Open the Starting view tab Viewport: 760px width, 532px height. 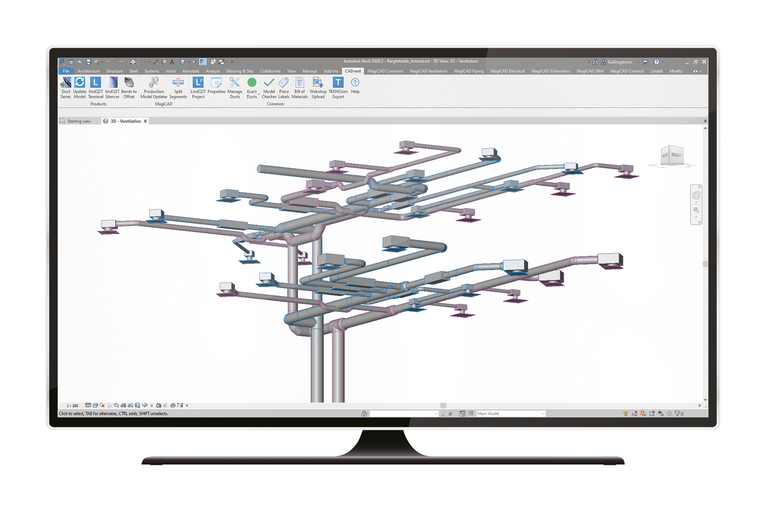(x=79, y=121)
